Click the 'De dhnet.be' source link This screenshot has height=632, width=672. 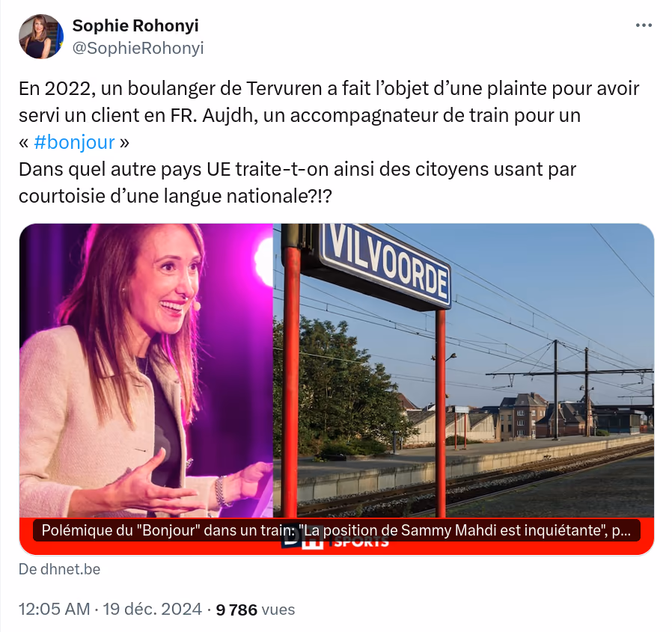pyautogui.click(x=60, y=569)
